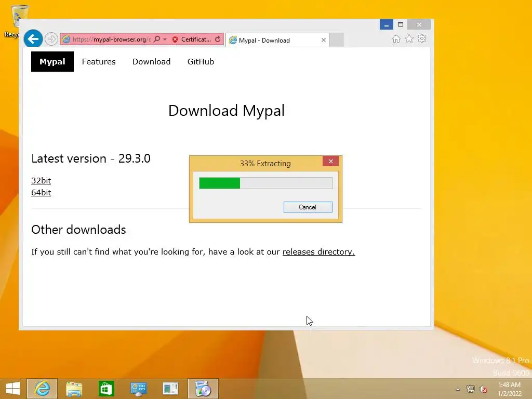
Task: Expand the address bar dropdown arrow
Action: [x=165, y=39]
